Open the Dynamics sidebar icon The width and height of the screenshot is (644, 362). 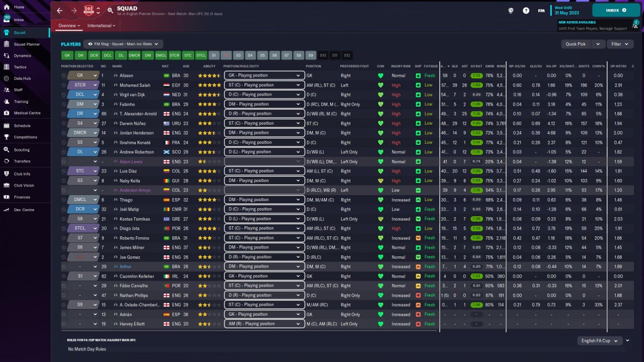click(x=8, y=56)
